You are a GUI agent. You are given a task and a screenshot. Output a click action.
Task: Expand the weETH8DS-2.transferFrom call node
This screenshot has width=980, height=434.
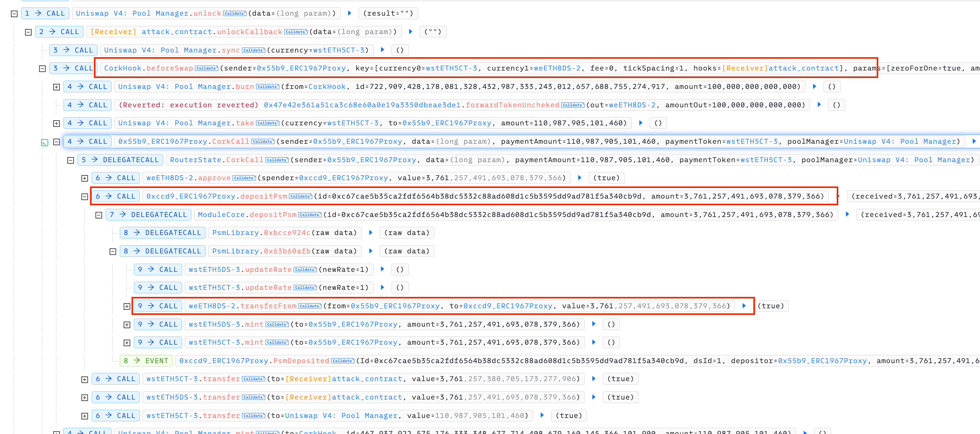[x=127, y=306]
